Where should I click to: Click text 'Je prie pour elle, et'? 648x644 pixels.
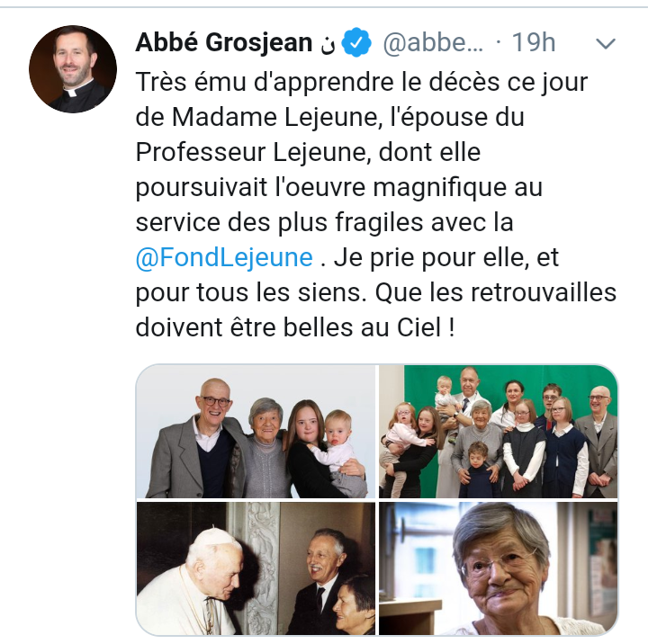point(446,258)
